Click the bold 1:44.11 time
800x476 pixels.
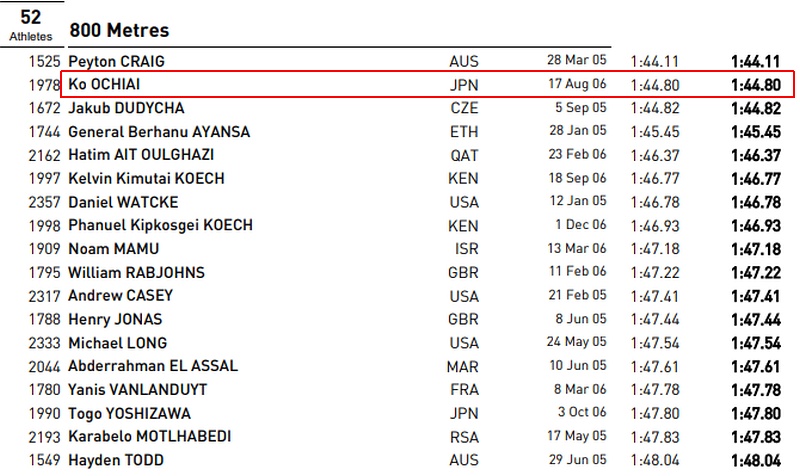[757, 61]
